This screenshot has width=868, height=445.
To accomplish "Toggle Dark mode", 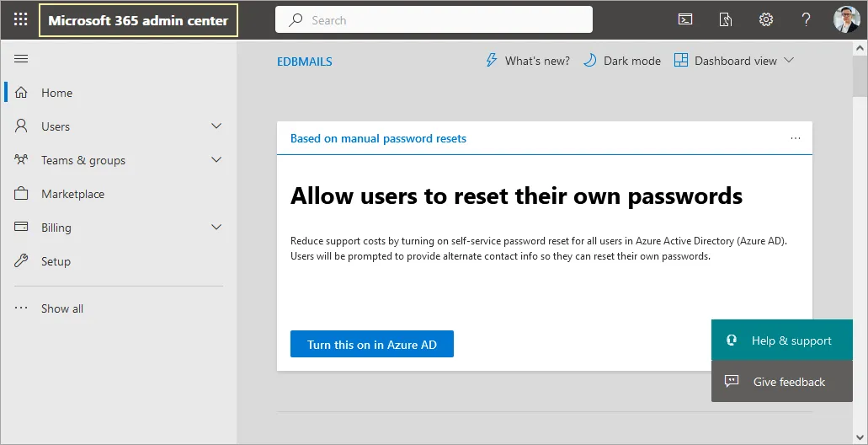I will 622,61.
